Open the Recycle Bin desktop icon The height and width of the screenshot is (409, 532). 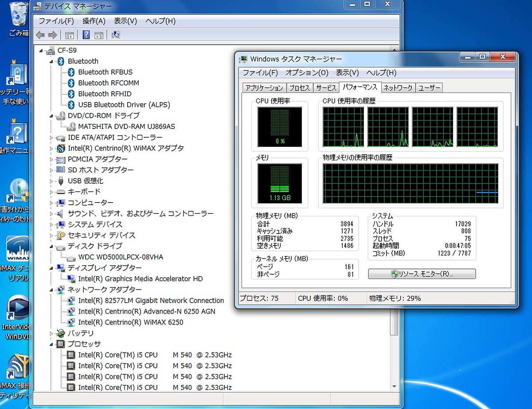(19, 19)
